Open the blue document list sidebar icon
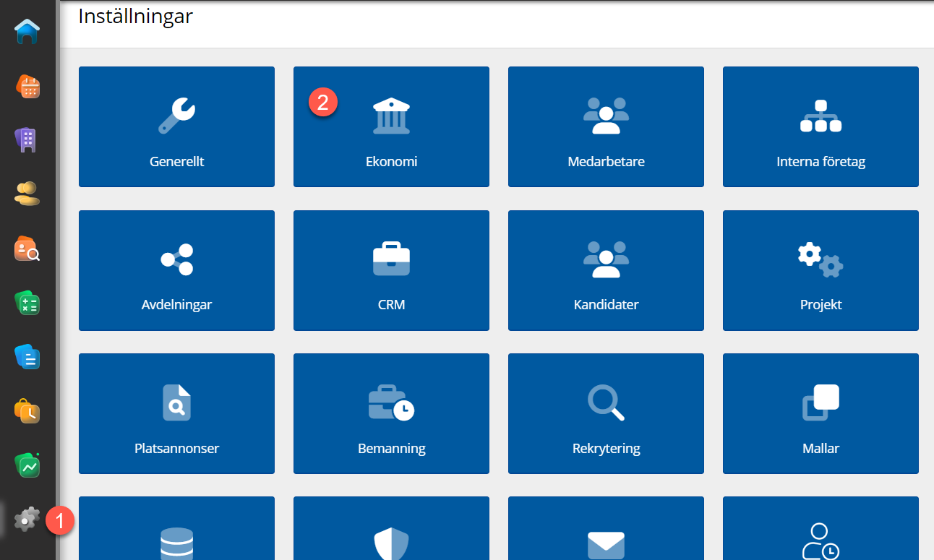This screenshot has width=934, height=560. coord(27,356)
